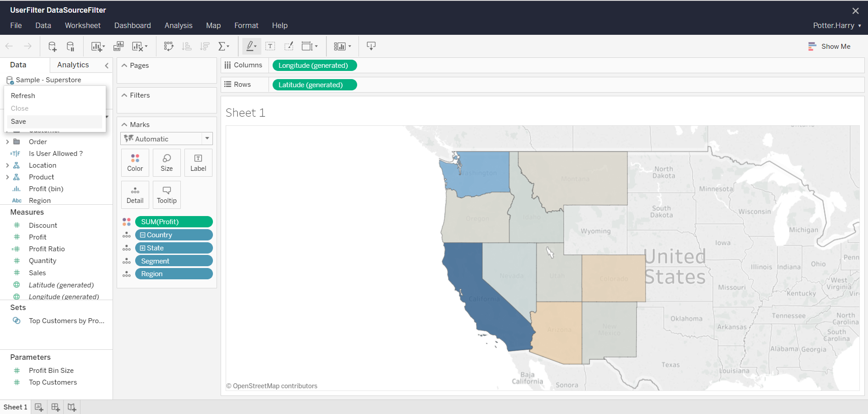Viewport: 868px width, 414px height.
Task: Choose Save in the context menu
Action: pos(54,122)
